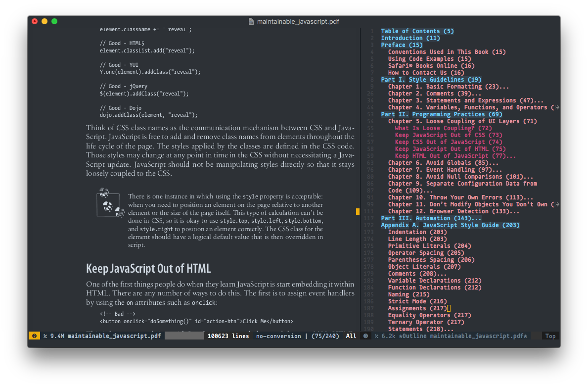Viewport: 588px width, 387px height.
Task: Select Safari Books Online (16) entry
Action: [431, 66]
